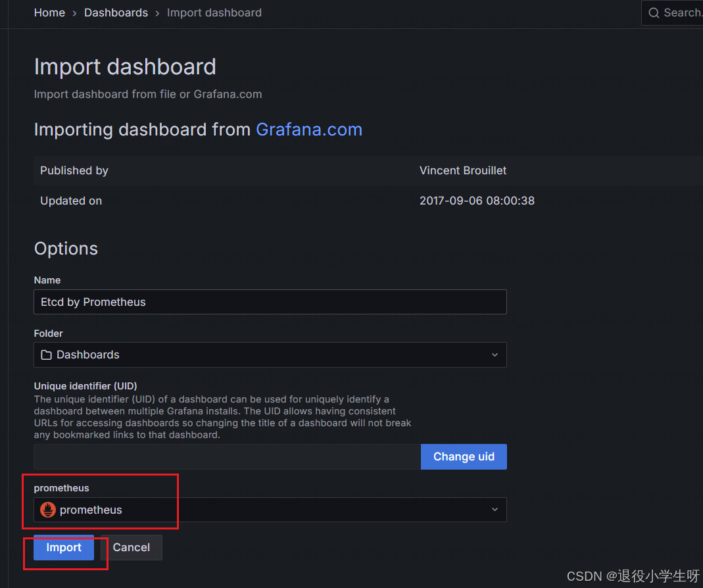The image size is (703, 588).
Task: Click the search magnifier icon
Action: (x=654, y=12)
